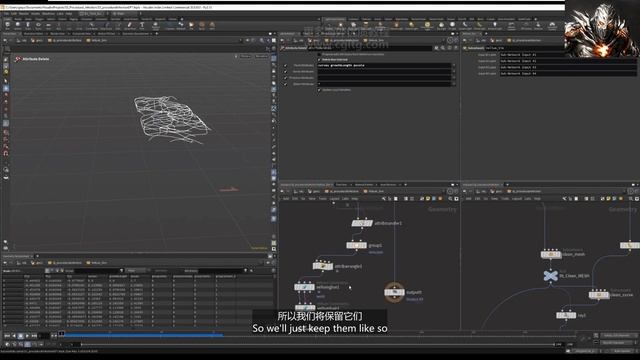Click the blue timeline scrub bar

click(143, 335)
